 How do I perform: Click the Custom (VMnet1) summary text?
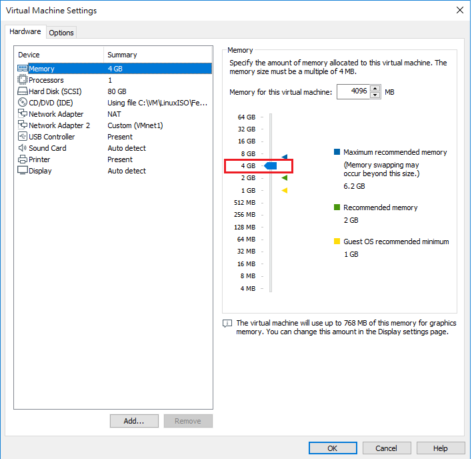[135, 125]
